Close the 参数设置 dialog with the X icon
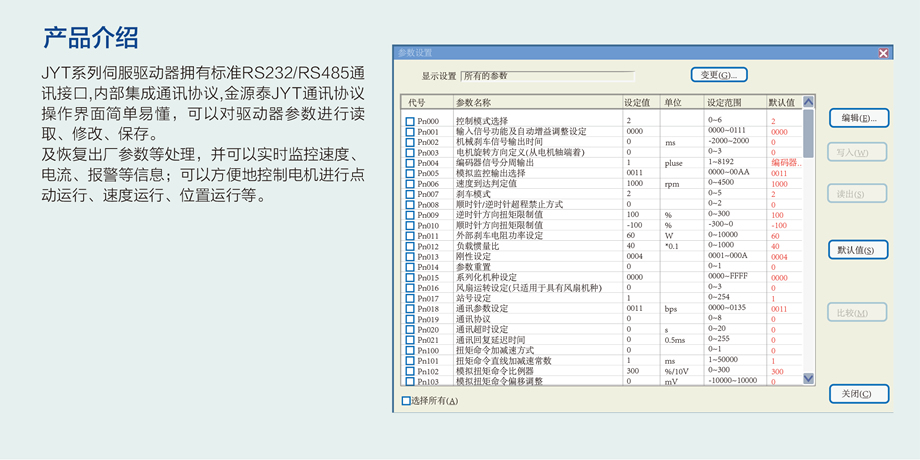This screenshot has width=920, height=460. [x=883, y=53]
